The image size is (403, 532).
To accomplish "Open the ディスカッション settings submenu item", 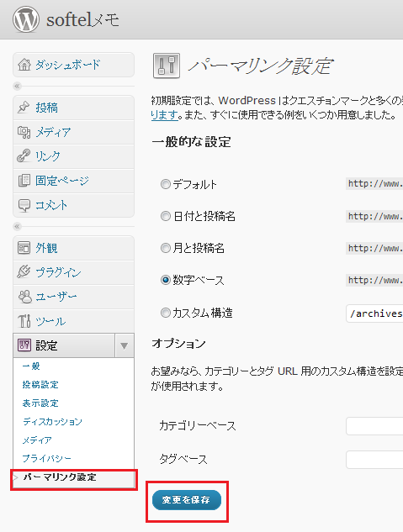I will (x=52, y=421).
